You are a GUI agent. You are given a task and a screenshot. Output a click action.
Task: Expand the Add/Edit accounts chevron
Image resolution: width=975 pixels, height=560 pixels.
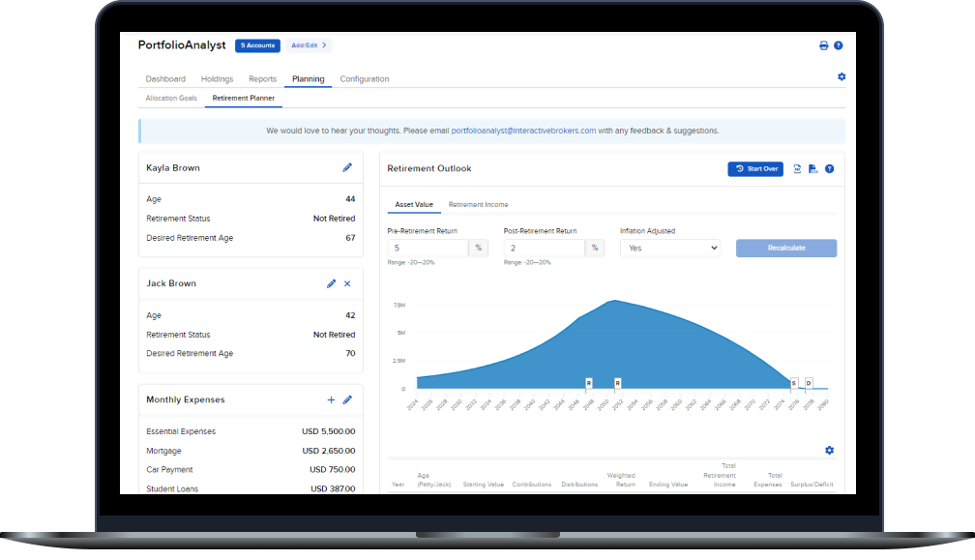310,45
